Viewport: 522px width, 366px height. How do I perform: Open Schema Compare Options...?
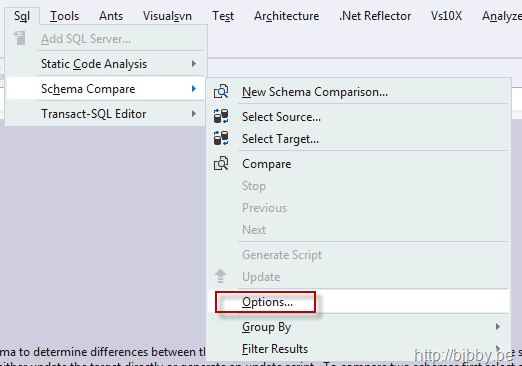tap(358, 302)
